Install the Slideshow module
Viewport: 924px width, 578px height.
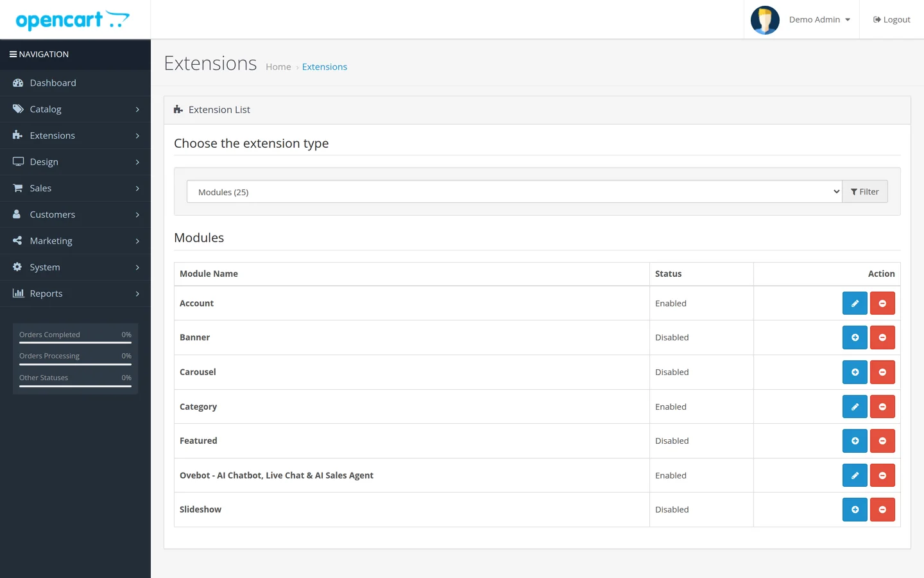855,509
